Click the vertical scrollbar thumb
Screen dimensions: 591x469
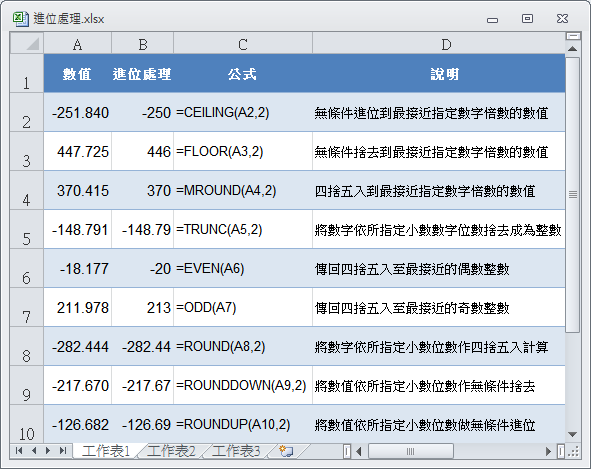tap(573, 195)
